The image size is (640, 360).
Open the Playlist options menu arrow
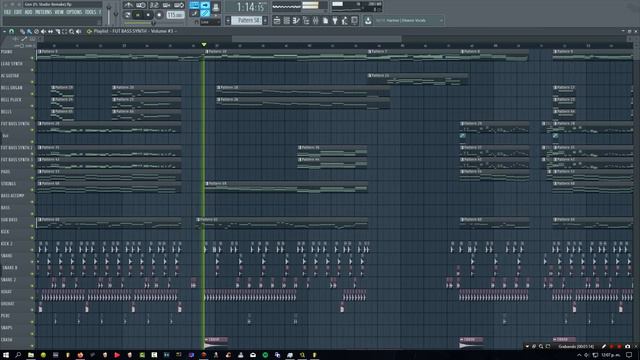coord(4,31)
